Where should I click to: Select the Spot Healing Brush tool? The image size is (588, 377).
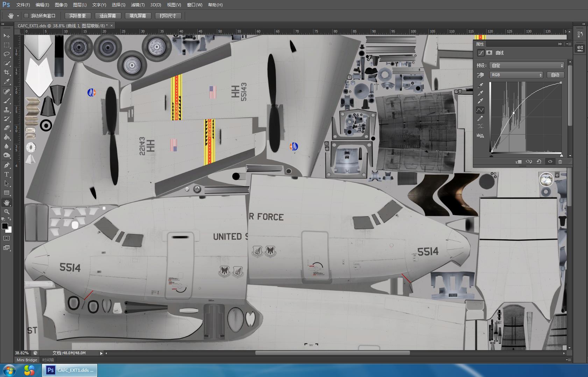point(7,92)
